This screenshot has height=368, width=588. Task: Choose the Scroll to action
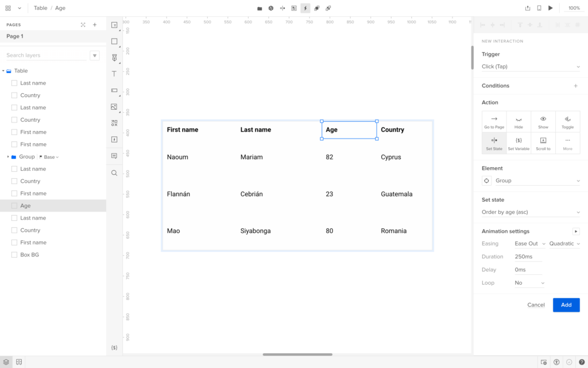pos(543,143)
